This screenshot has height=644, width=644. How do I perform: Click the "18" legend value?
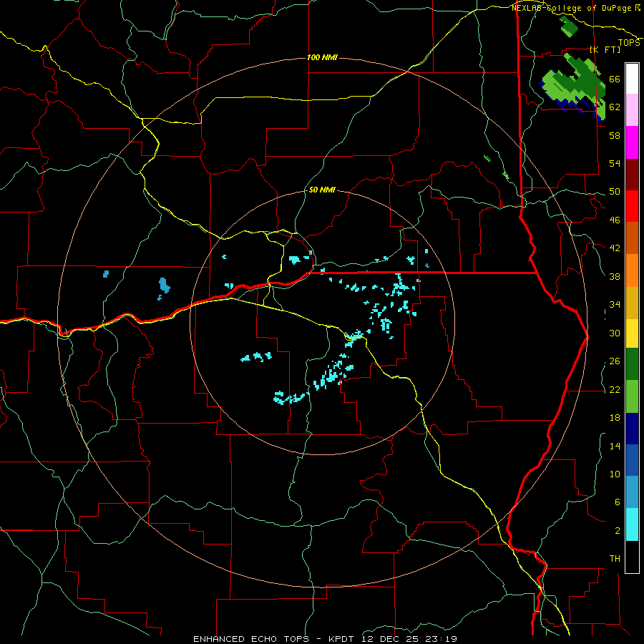615,418
